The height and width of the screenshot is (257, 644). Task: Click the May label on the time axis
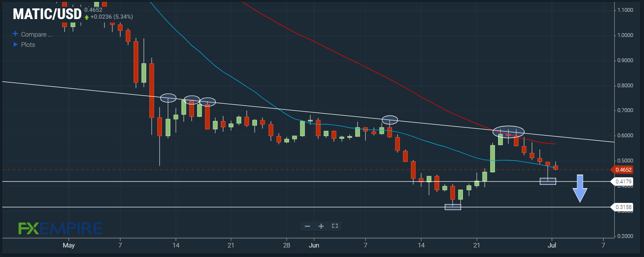coord(69,245)
